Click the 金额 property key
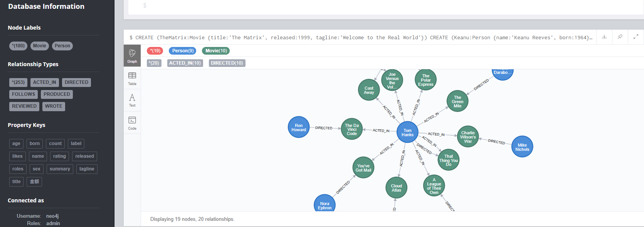644x227 pixels. click(x=34, y=182)
